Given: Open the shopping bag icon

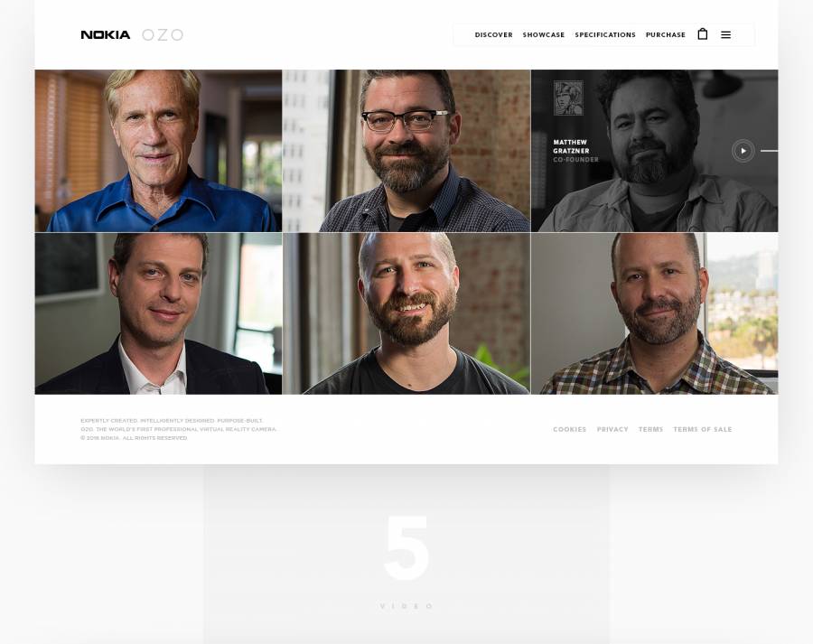Looking at the screenshot, I should 703,34.
